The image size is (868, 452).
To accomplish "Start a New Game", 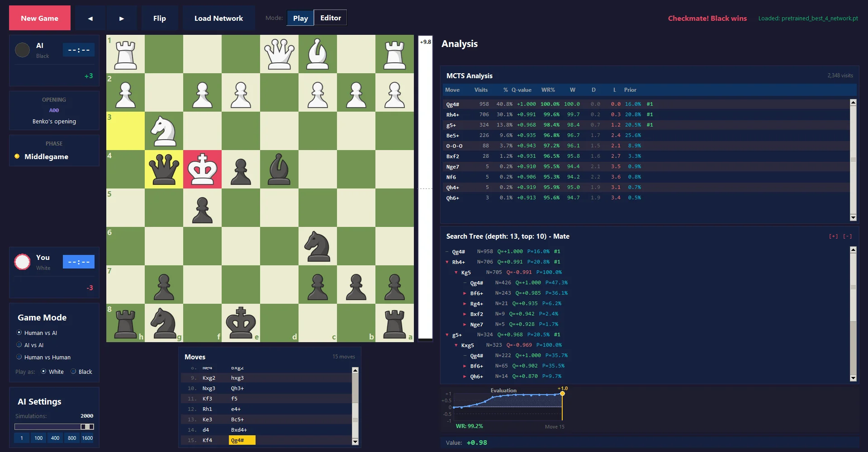I will 39,18.
